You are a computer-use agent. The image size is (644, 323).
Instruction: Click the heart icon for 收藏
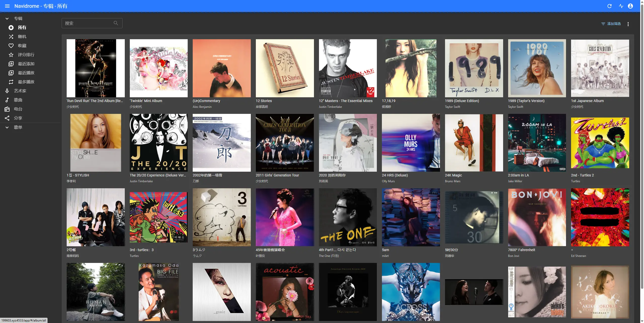(11, 46)
